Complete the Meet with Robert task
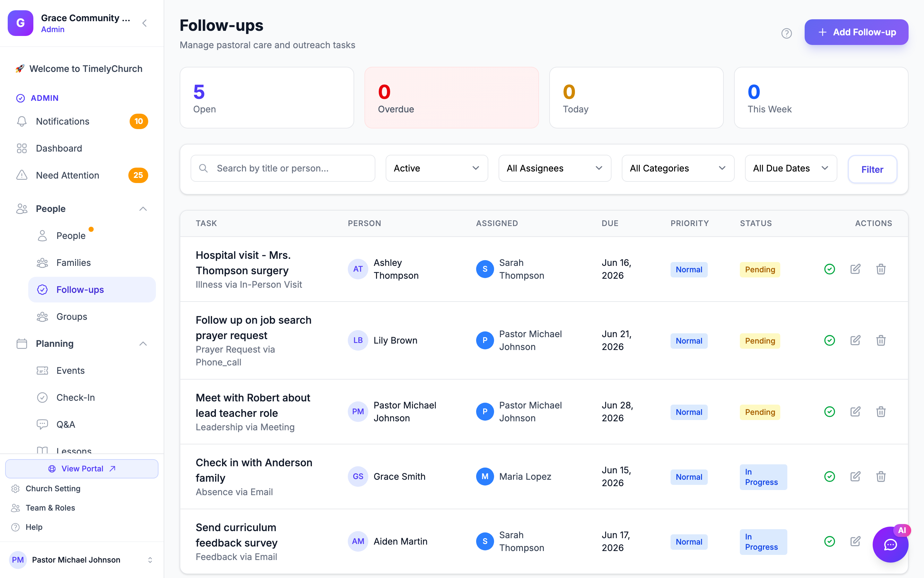 [829, 412]
